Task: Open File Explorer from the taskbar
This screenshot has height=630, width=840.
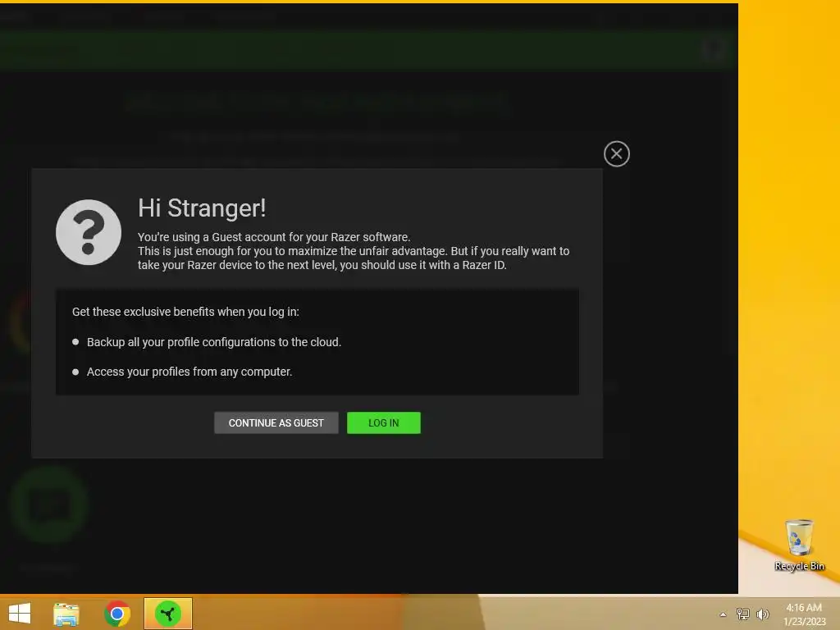Action: pyautogui.click(x=66, y=614)
